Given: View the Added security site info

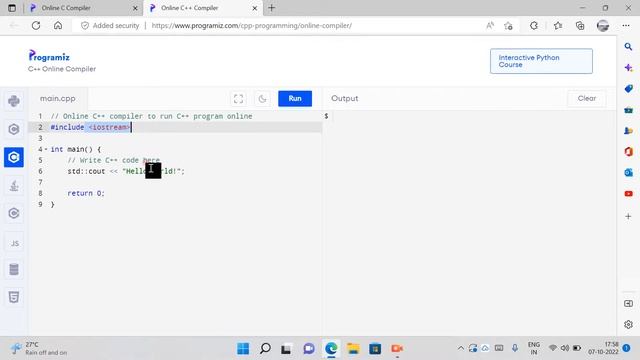Looking at the screenshot, I should pos(110,26).
